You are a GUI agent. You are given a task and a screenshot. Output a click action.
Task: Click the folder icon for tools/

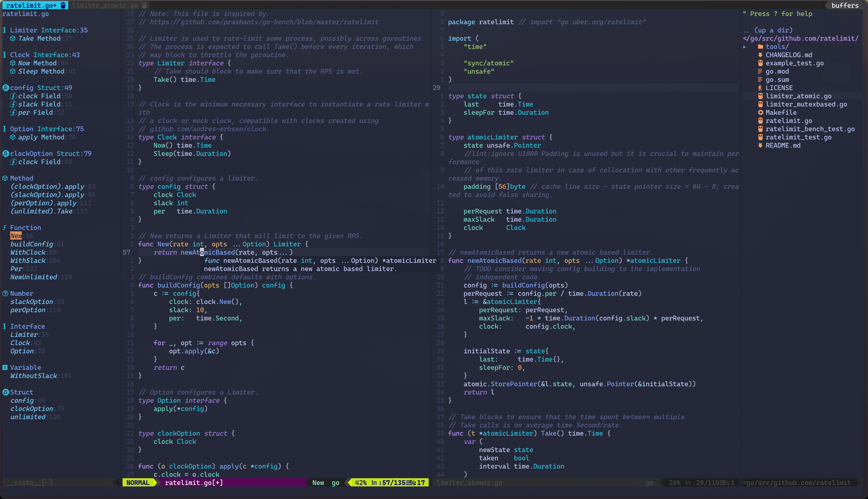(760, 47)
